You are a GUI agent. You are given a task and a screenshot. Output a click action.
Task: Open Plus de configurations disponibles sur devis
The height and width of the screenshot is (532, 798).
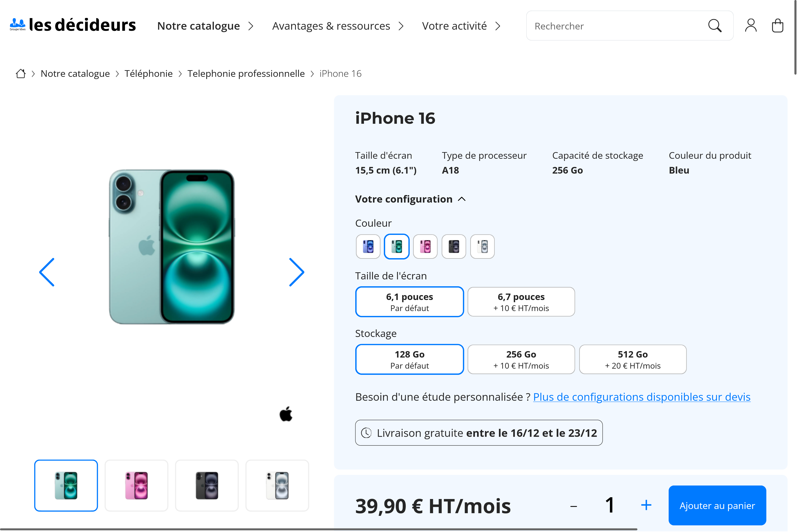click(641, 397)
